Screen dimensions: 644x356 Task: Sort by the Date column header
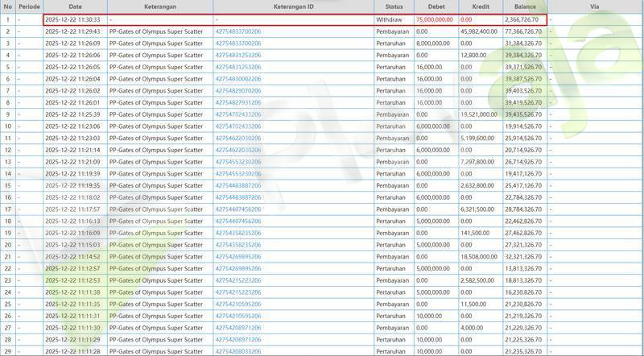pyautogui.click(x=74, y=6)
